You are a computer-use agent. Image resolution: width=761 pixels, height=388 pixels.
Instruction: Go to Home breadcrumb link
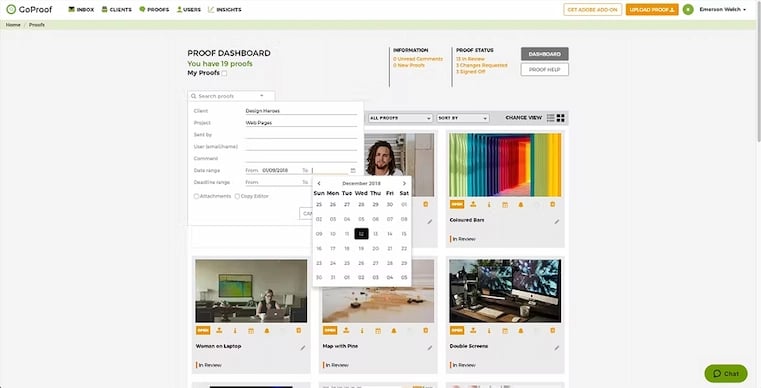13,25
